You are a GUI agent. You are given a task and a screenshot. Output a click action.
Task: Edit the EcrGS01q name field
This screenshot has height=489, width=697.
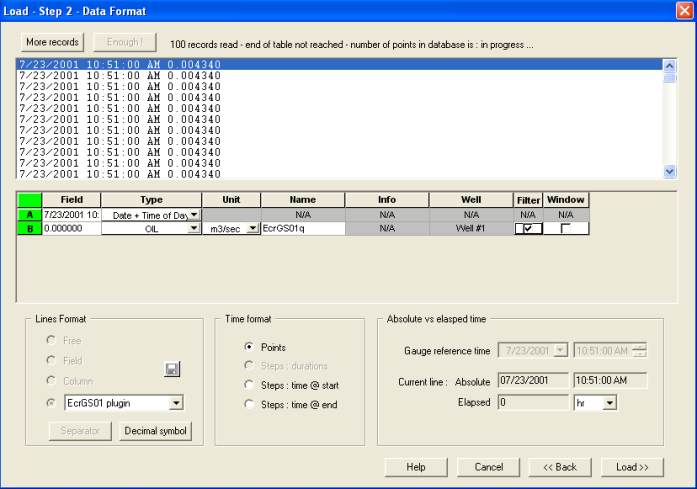click(302, 229)
